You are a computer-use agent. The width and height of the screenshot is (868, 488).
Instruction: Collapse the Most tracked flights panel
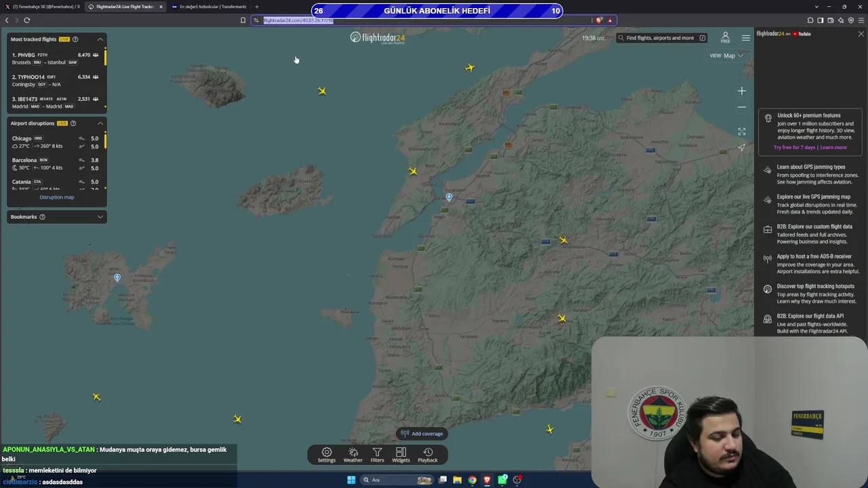click(x=100, y=39)
